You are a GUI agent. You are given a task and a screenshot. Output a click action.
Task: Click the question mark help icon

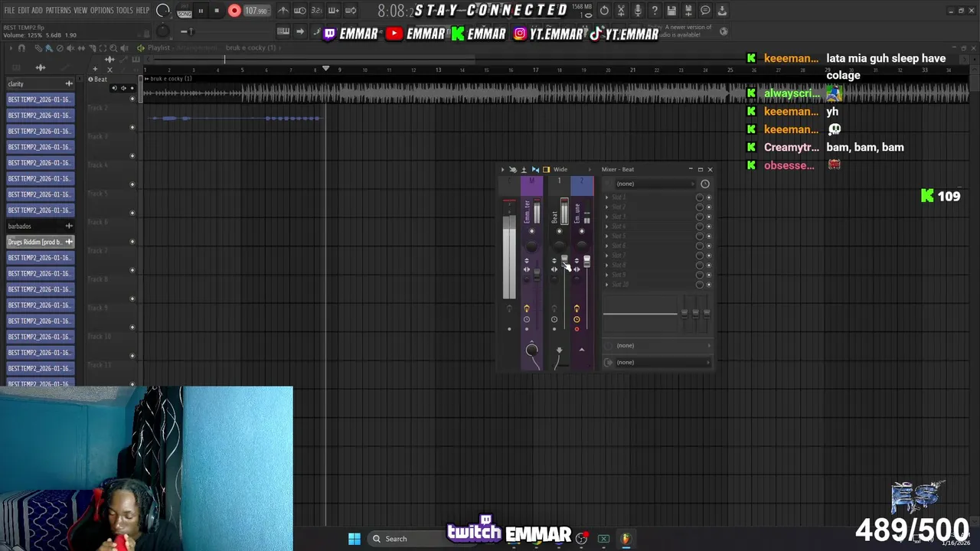tap(655, 11)
